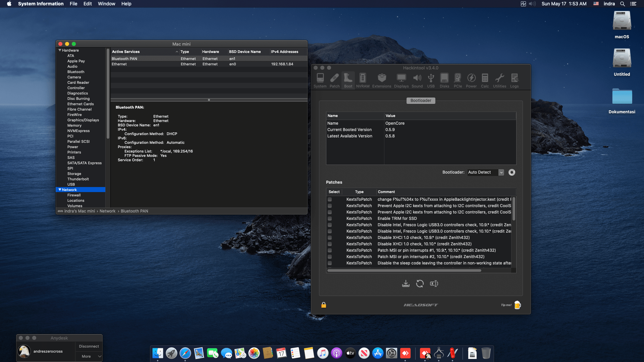644x362 pixels.
Task: Open the Extensions panel in Hackintool
Action: click(x=382, y=81)
